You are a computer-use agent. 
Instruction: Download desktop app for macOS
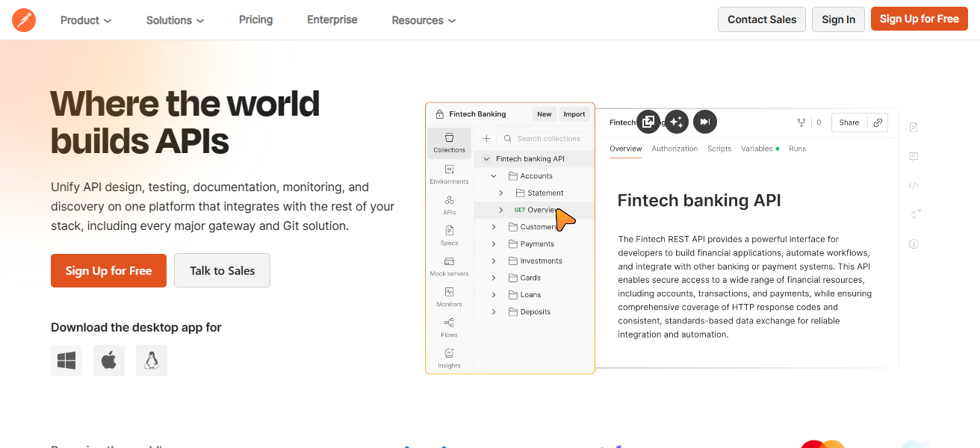[109, 360]
